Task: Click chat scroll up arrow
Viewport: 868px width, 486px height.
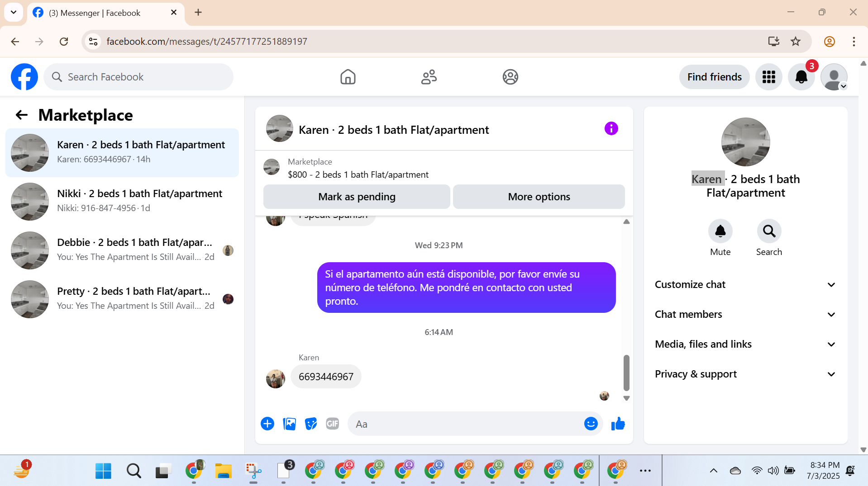Action: 626,222
